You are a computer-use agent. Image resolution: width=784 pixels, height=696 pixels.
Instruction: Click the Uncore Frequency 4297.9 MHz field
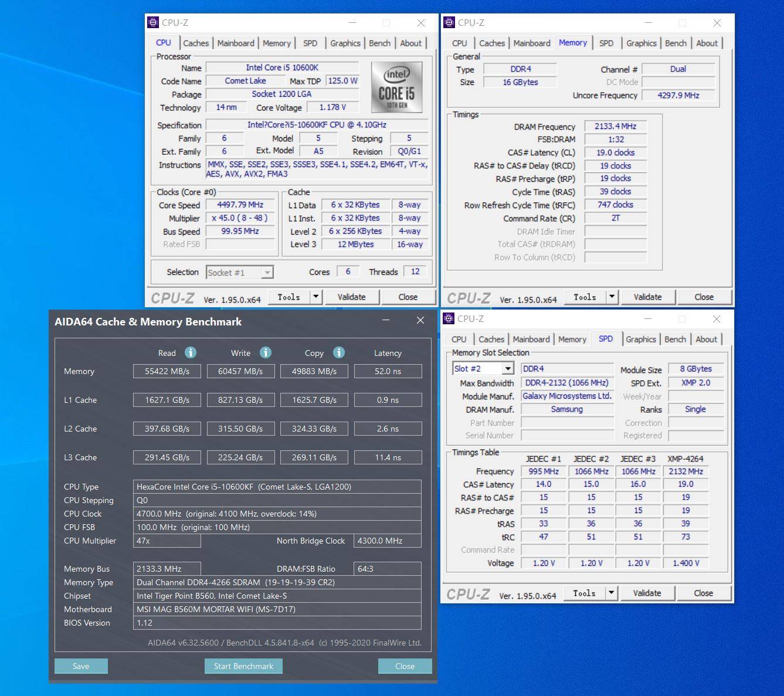[678, 95]
